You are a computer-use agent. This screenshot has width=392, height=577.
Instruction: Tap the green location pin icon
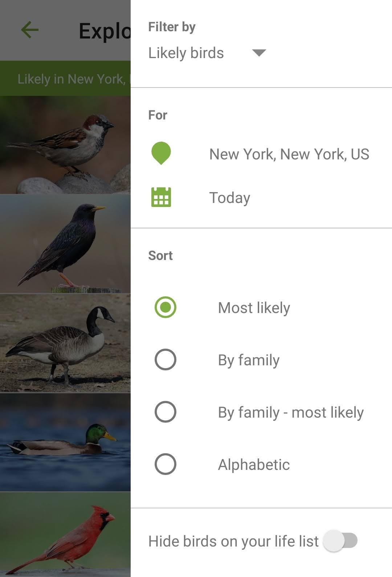161,153
